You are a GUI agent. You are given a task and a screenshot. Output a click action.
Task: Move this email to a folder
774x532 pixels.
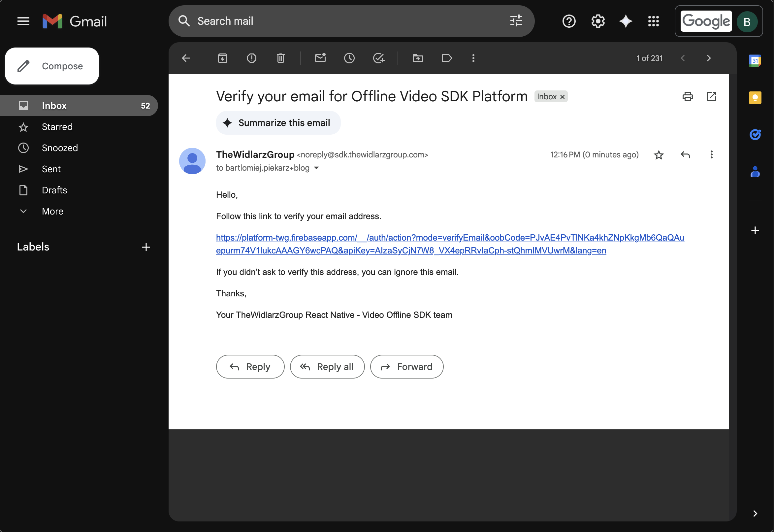coord(418,58)
